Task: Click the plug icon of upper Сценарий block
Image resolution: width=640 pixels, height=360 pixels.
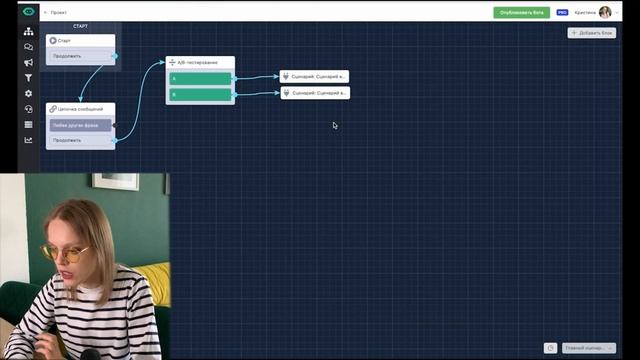Action: pos(286,76)
